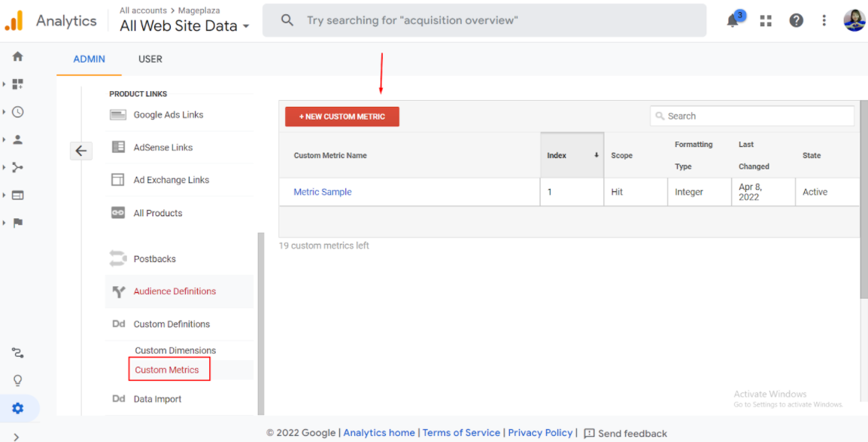Open the Metric Sample link
The image size is (868, 442).
(x=323, y=192)
